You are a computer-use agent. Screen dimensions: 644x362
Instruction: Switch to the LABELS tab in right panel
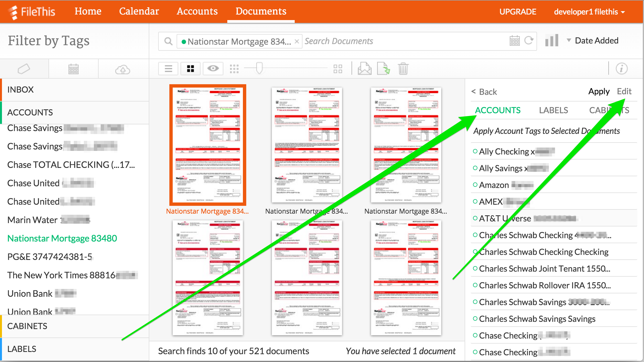pos(553,110)
